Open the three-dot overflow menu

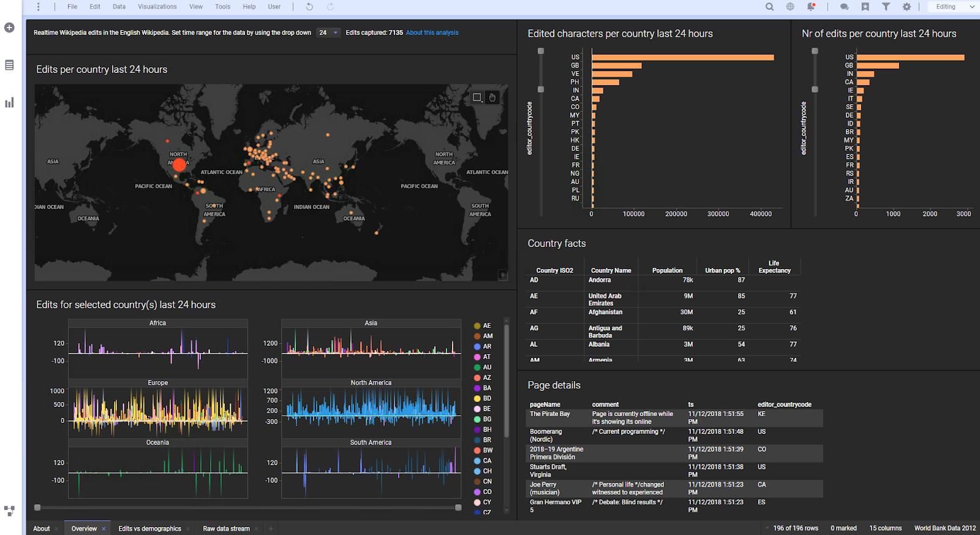[38, 7]
